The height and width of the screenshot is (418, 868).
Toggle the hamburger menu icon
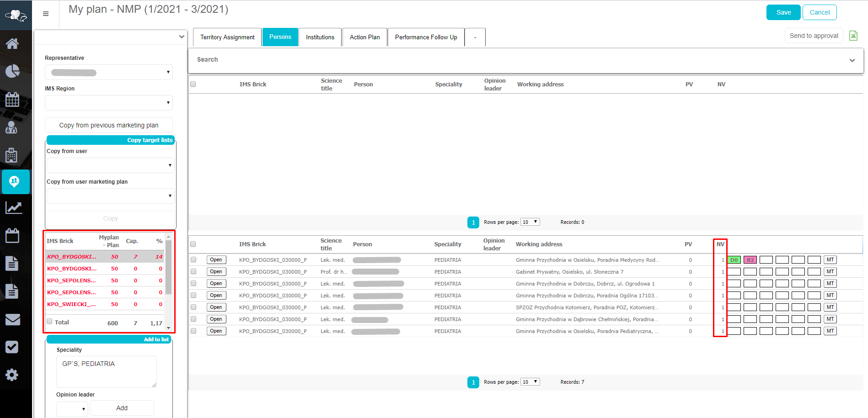[46, 14]
